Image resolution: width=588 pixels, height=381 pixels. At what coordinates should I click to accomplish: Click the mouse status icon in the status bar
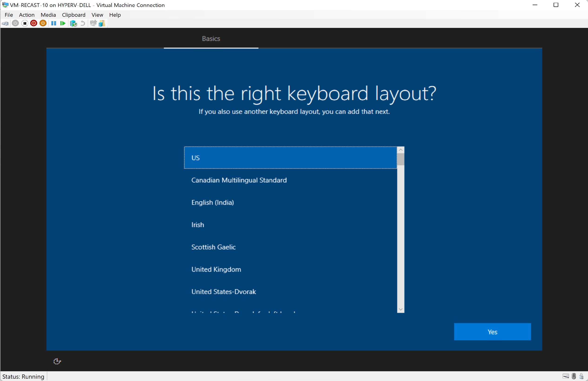point(573,376)
